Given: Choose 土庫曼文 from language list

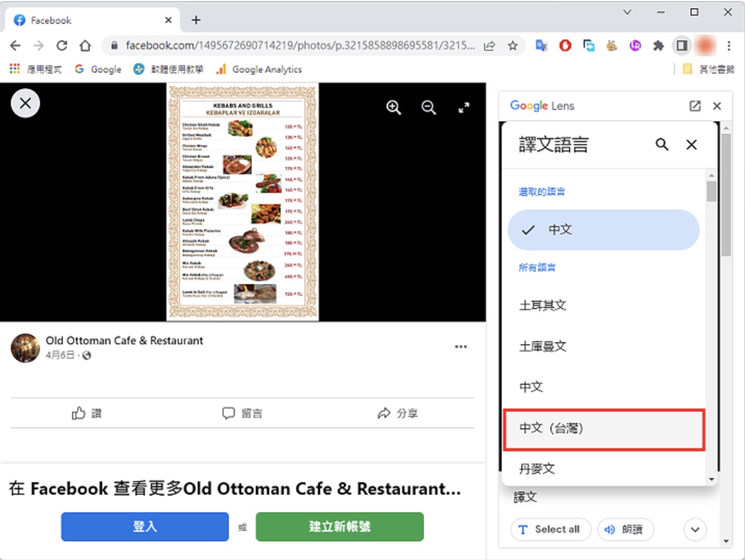Looking at the screenshot, I should 604,346.
